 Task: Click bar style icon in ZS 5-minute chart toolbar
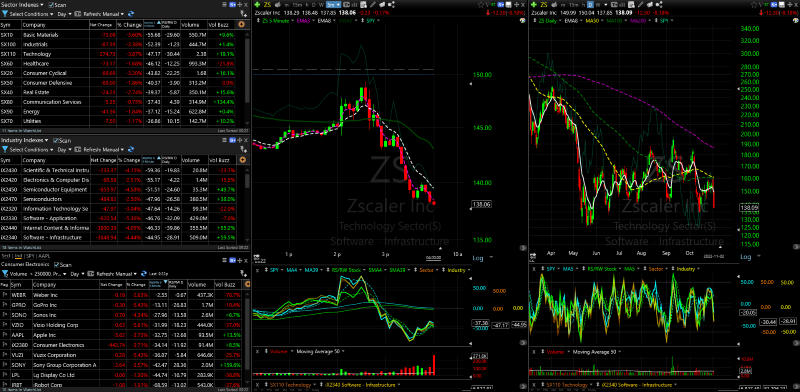point(354,5)
